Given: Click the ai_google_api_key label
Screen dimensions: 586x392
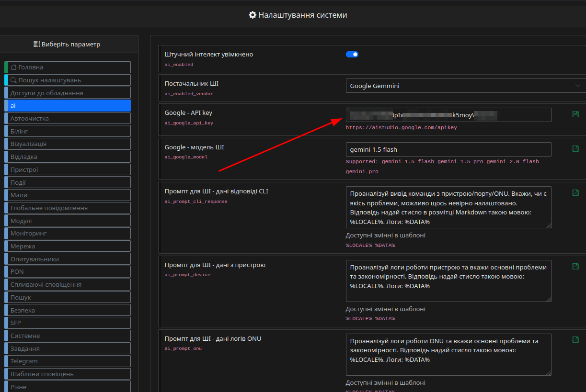Looking at the screenshot, I should [189, 123].
